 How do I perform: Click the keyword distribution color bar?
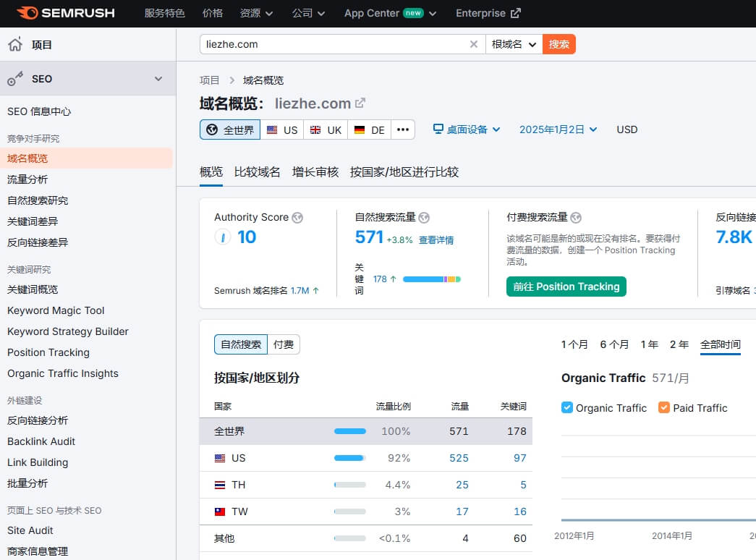pyautogui.click(x=431, y=279)
